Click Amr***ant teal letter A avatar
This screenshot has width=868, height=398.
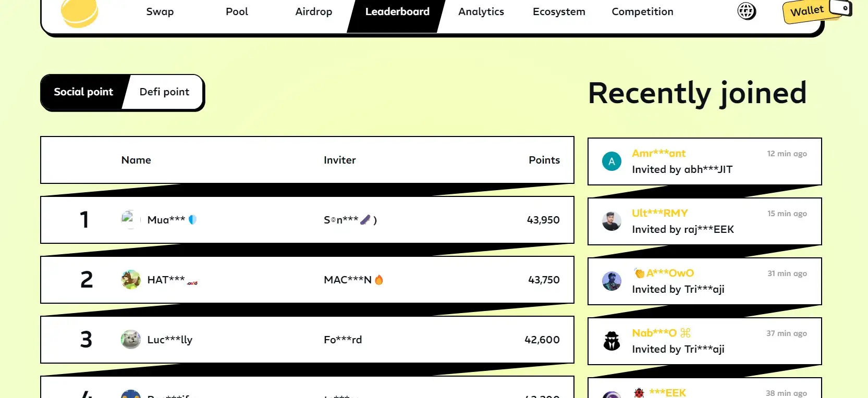612,161
